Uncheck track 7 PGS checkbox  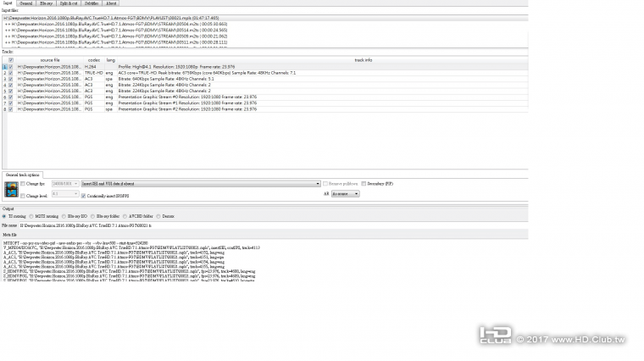(x=11, y=103)
